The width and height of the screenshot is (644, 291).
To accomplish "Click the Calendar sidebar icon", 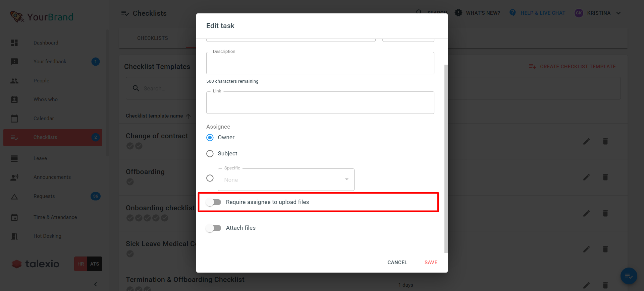I will coord(14,119).
